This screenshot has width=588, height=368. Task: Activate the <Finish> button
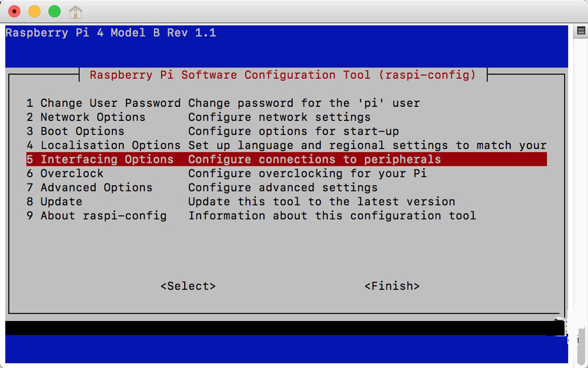(x=392, y=286)
